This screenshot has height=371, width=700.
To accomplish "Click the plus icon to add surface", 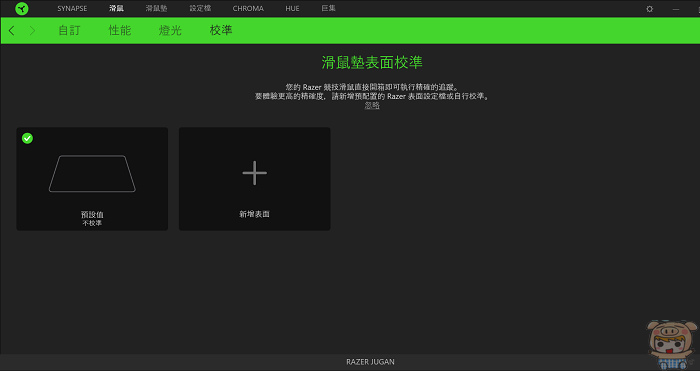I will pyautogui.click(x=254, y=173).
